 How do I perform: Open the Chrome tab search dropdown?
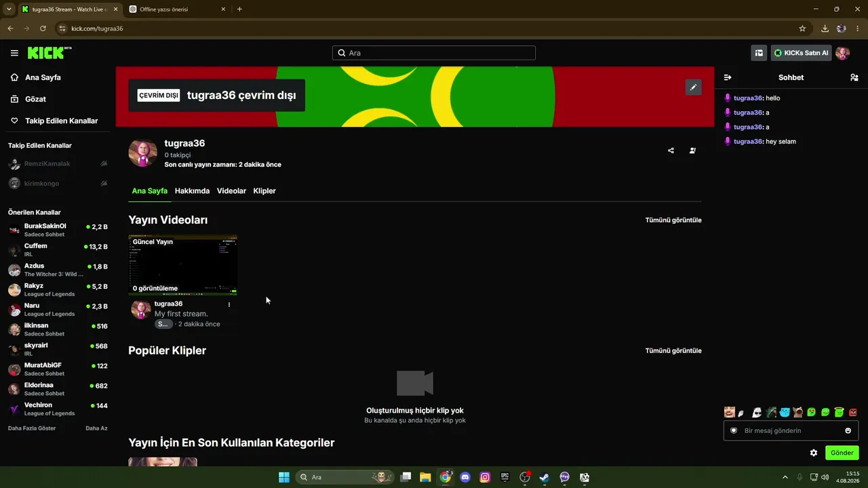[9, 9]
